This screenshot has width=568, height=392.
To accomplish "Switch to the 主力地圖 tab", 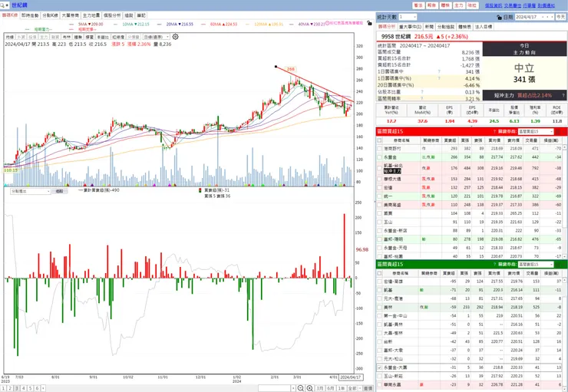I will (91, 15).
